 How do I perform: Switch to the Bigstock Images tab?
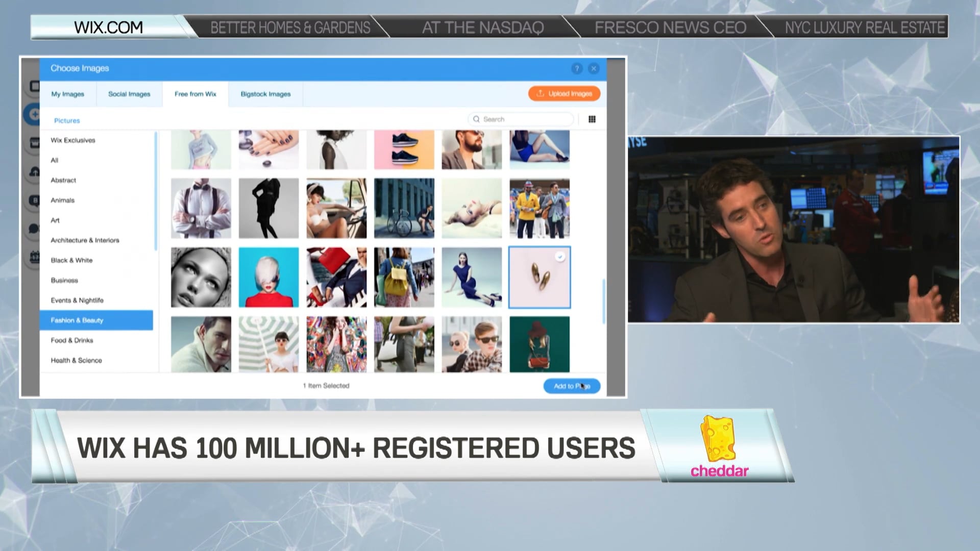[x=265, y=94]
